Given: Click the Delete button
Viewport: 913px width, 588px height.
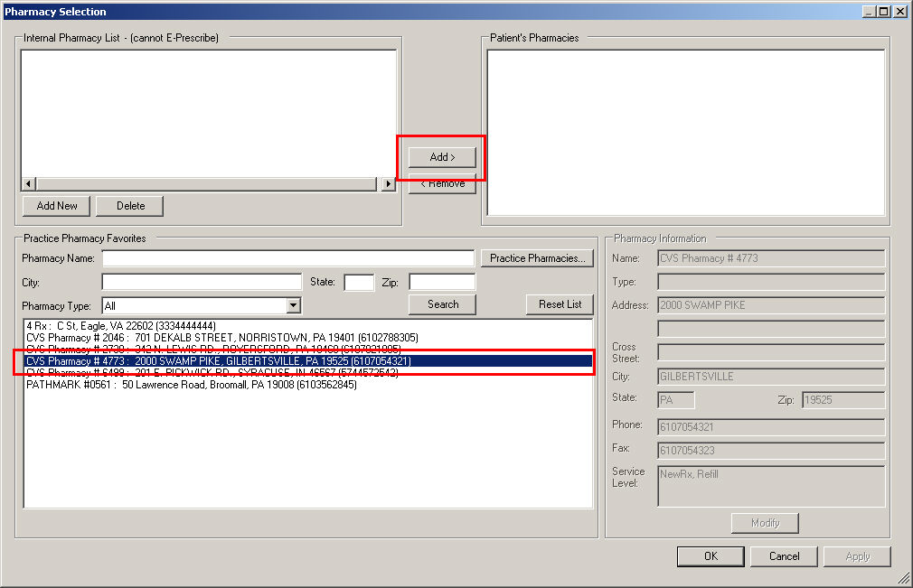Looking at the screenshot, I should [130, 206].
